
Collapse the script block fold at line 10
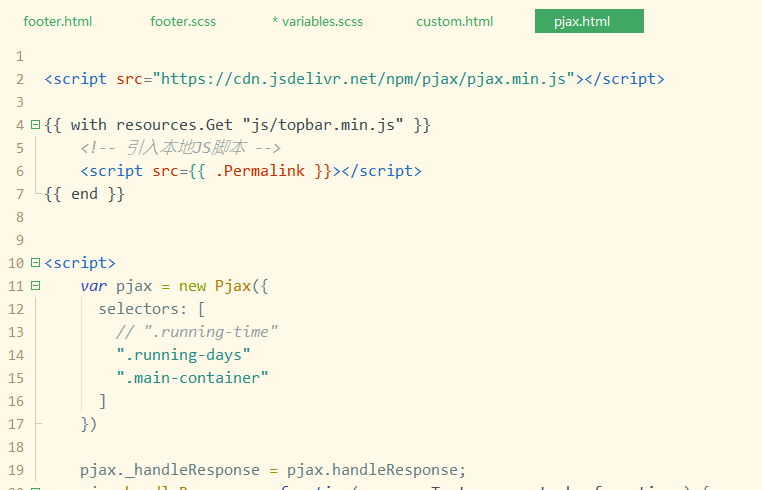coord(35,263)
